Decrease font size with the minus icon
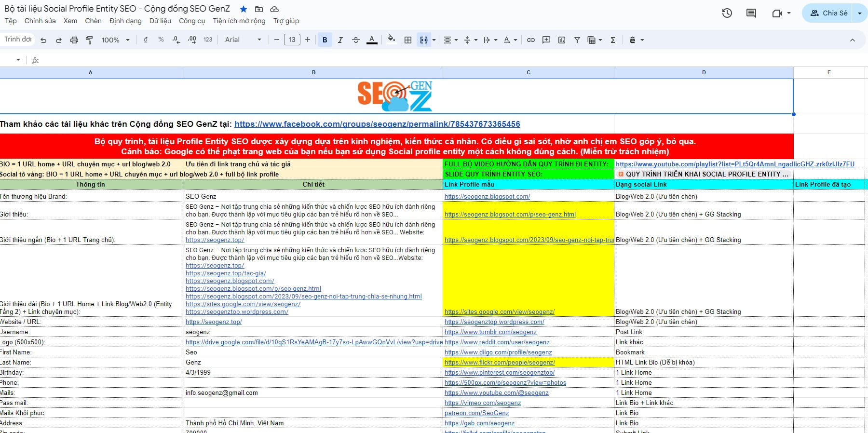Image resolution: width=868 pixels, height=433 pixels. point(277,40)
